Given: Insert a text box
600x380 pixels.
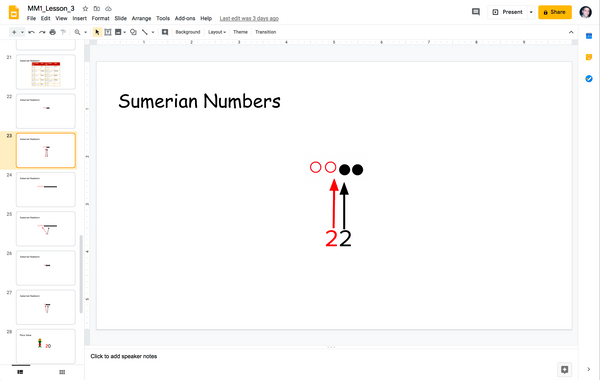Looking at the screenshot, I should 108,32.
